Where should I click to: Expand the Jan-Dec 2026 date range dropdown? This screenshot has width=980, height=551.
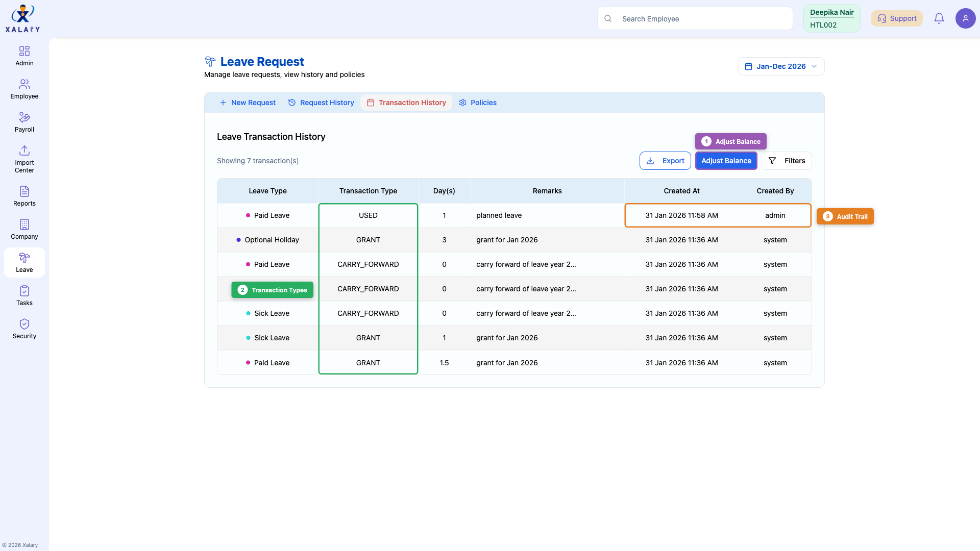click(x=780, y=66)
